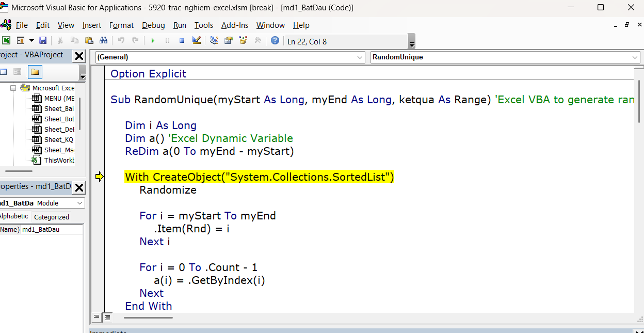Select Sheet_De item in project tree
644x333 pixels.
coord(53,129)
